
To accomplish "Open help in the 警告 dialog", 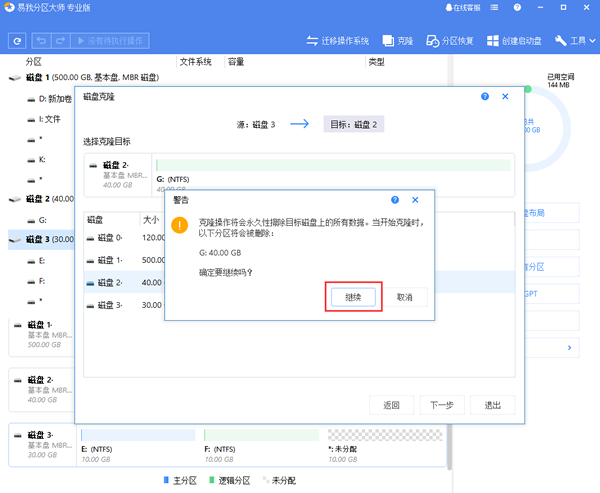I will pos(395,200).
